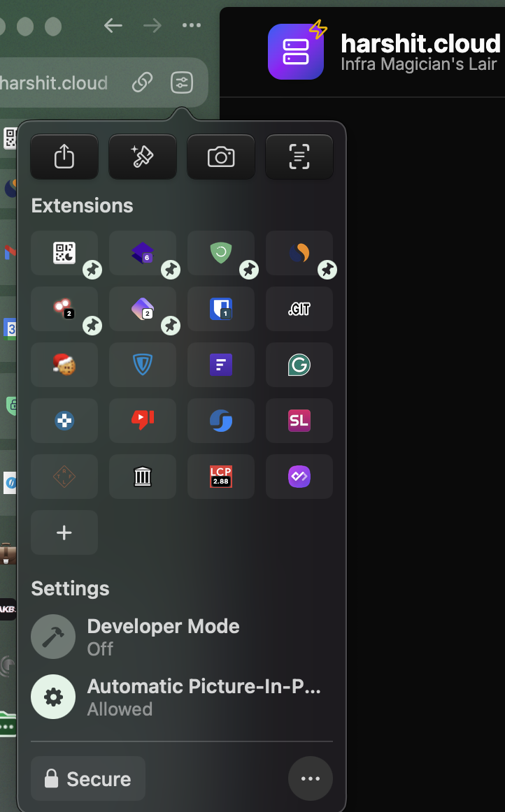The image size is (505, 812).
Task: Open the blue circle white cross extension
Action: pos(64,421)
